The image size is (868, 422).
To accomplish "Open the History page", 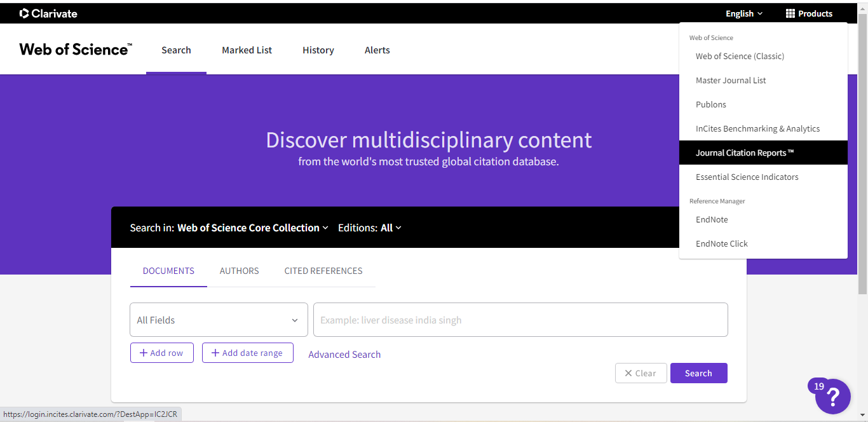I will (318, 50).
